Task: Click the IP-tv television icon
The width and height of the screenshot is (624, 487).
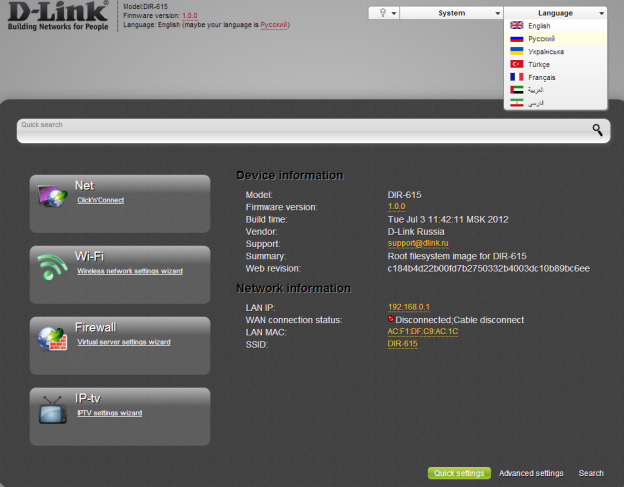Action: point(53,410)
